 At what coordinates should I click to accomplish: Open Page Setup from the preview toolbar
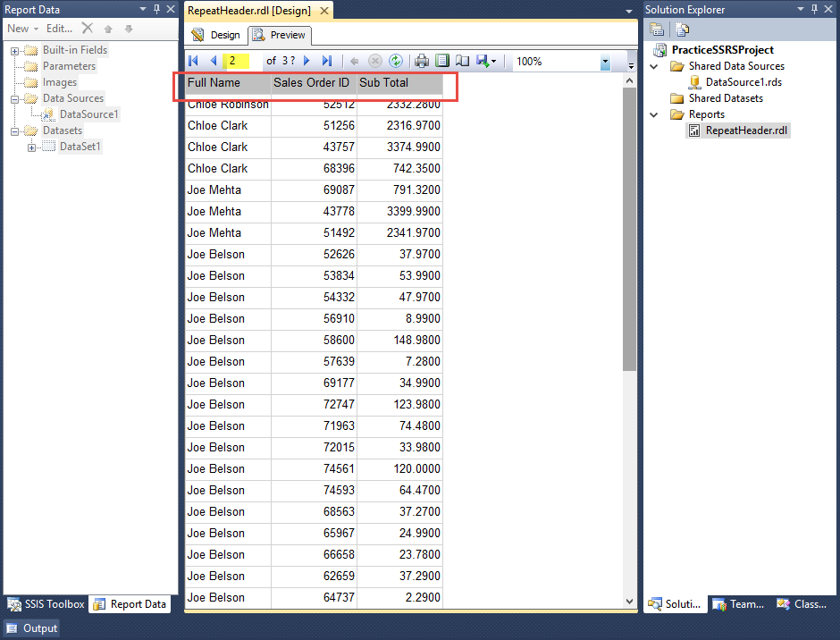click(461, 61)
